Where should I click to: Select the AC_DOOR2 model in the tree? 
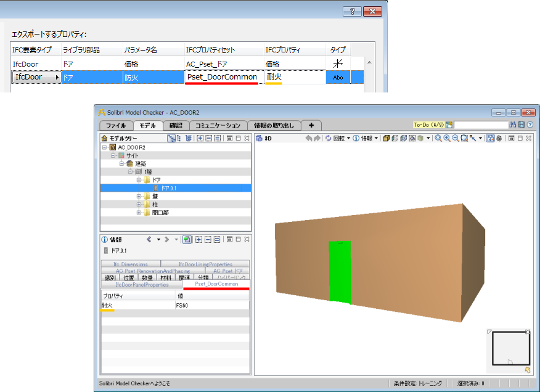coord(131,147)
